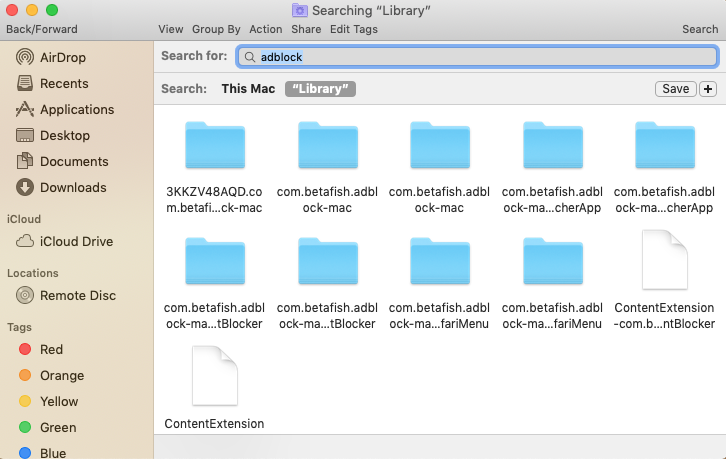The width and height of the screenshot is (726, 459).
Task: Open the Applications folder in sidebar
Action: click(76, 109)
